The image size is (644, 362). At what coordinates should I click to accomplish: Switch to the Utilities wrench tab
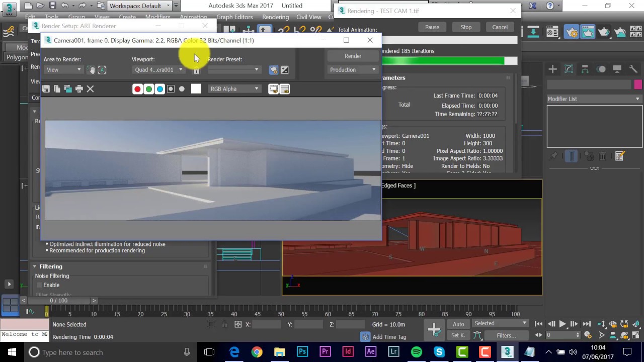(633, 69)
